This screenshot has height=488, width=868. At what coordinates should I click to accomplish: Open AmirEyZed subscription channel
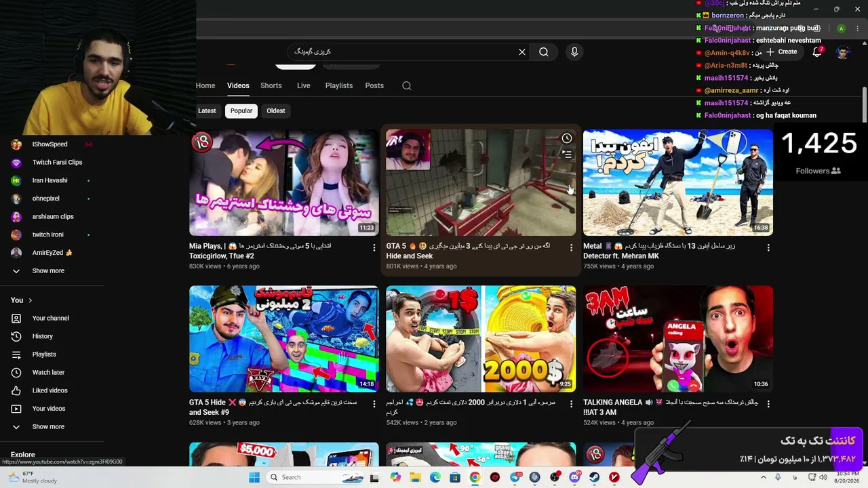pyautogui.click(x=52, y=253)
